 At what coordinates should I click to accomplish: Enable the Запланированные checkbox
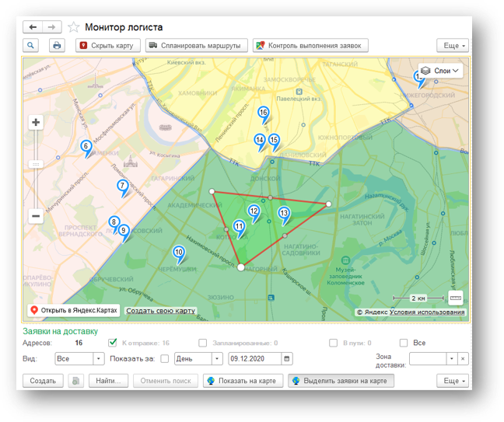coord(202,343)
